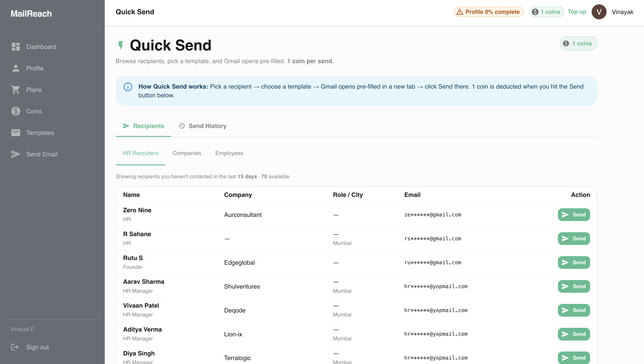Click the Sign out door icon
The width and height of the screenshot is (644, 364).
coord(15,347)
